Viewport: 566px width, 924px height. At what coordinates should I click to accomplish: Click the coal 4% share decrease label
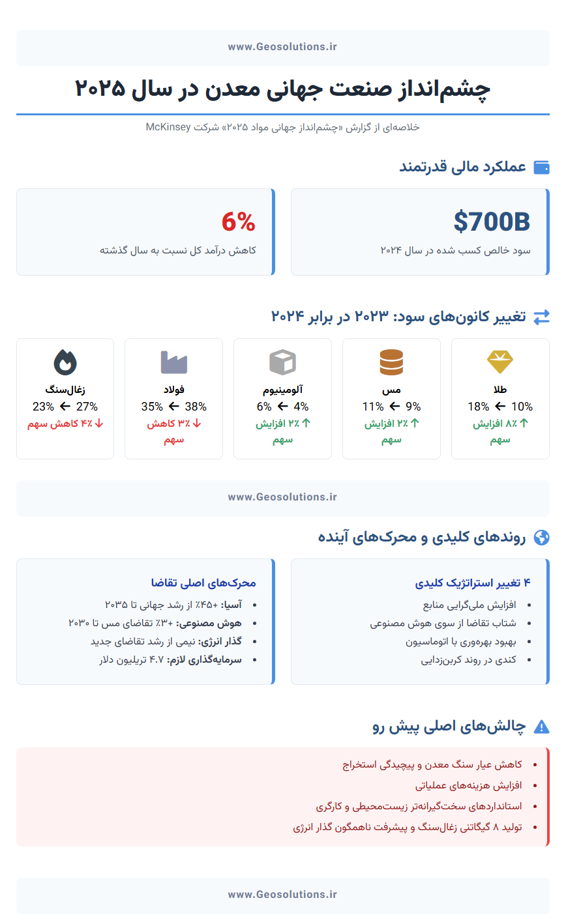(x=65, y=424)
